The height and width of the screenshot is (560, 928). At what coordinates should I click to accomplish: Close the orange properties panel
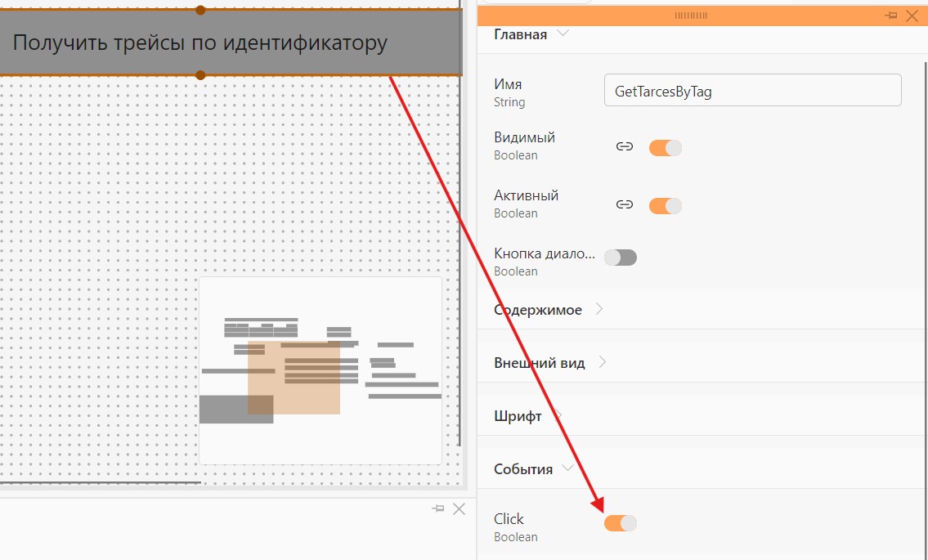point(912,16)
